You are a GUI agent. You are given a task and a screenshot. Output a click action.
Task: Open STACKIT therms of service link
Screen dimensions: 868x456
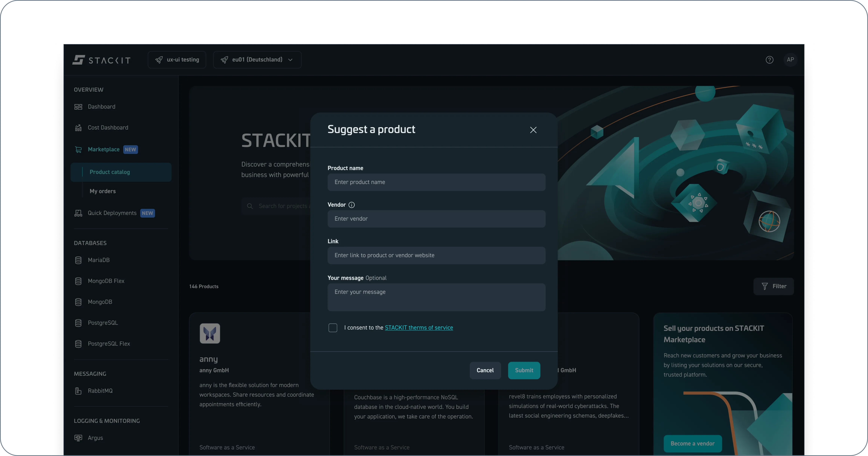click(419, 328)
